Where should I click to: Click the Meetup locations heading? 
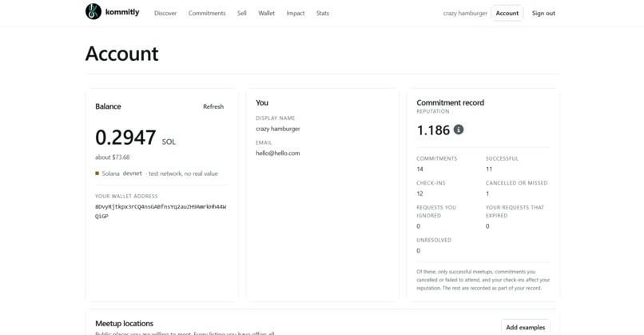point(124,324)
